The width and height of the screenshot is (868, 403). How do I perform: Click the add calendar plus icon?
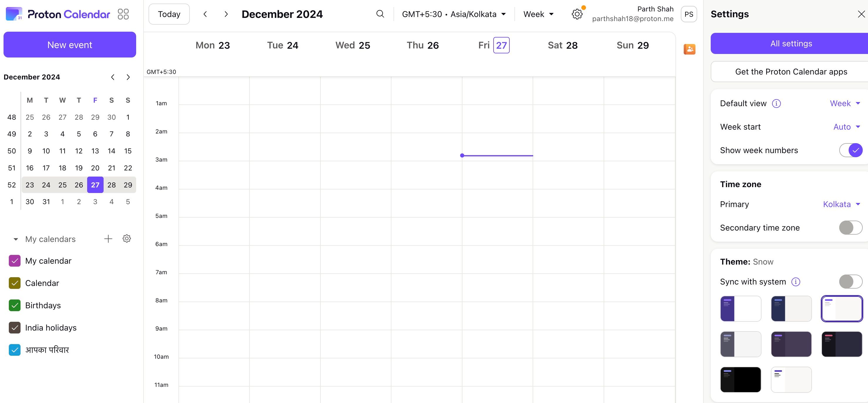109,238
